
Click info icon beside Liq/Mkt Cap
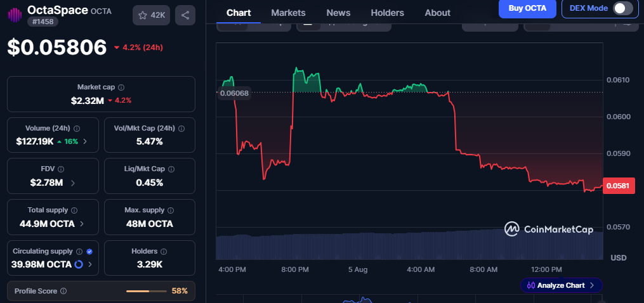point(172,169)
